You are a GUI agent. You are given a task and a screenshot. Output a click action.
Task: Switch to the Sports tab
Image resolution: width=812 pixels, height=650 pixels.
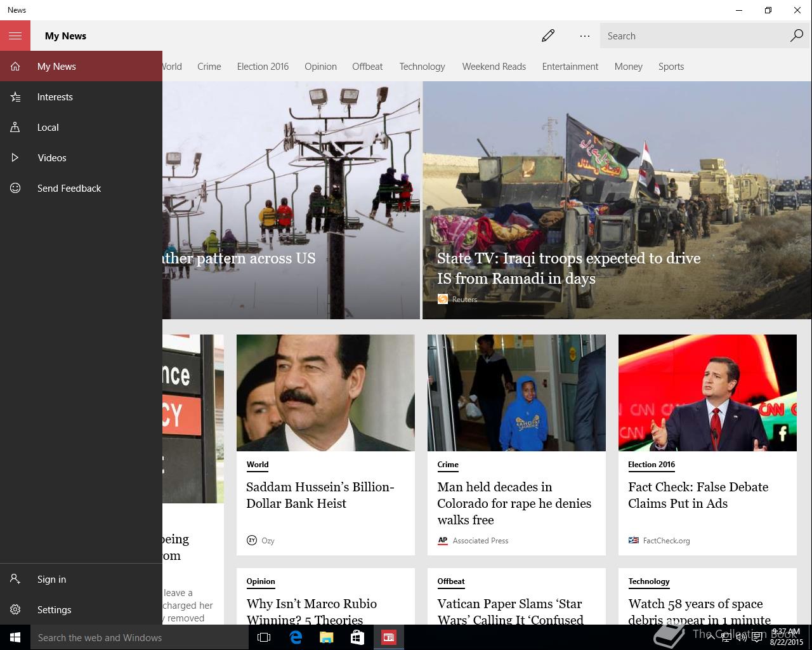(671, 66)
